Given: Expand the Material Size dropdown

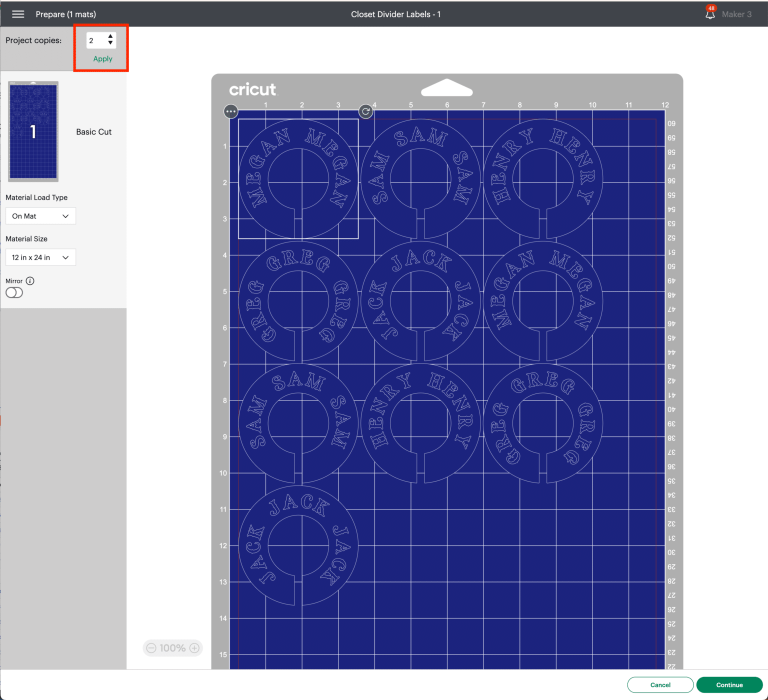Looking at the screenshot, I should (x=40, y=257).
